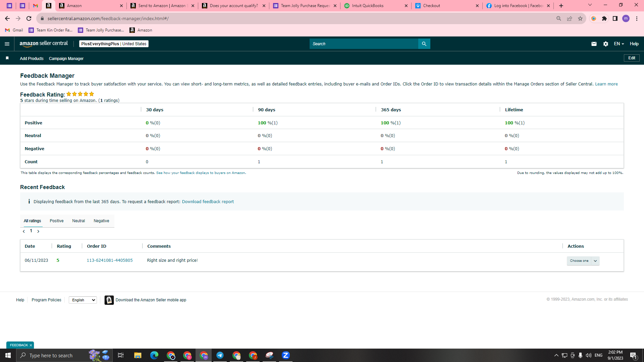Click the Learn more link
Image resolution: width=644 pixels, height=362 pixels.
[x=606, y=84]
